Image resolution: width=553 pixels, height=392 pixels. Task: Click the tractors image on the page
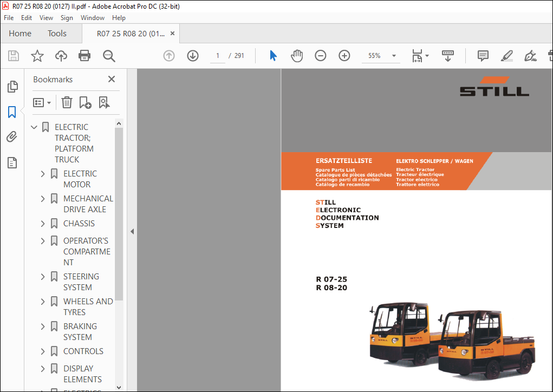tap(452, 341)
